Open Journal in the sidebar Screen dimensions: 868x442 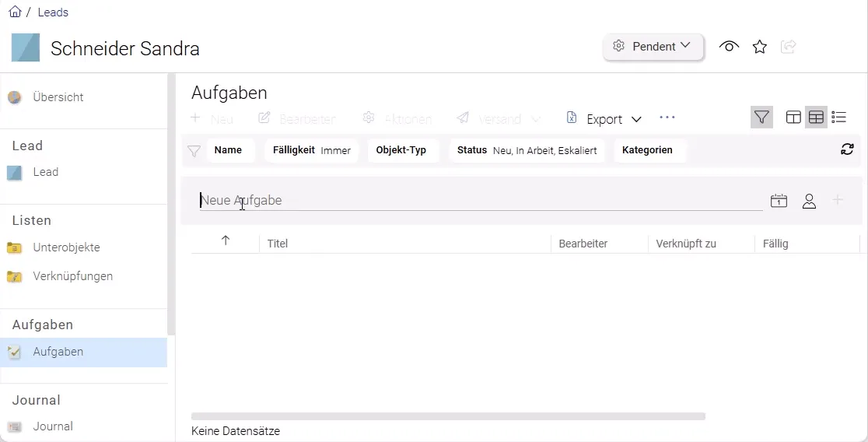[x=52, y=426]
